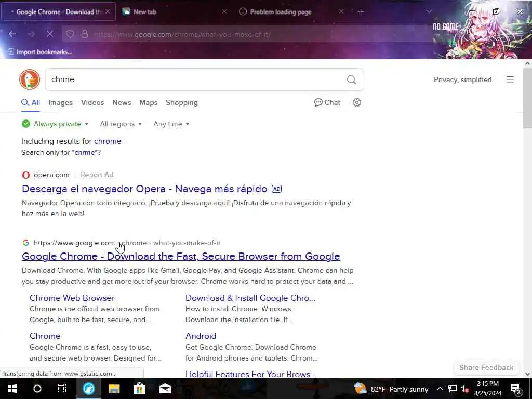This screenshot has width=532, height=399.
Task: Click the Opera favicon next to opera.com
Action: (x=26, y=175)
